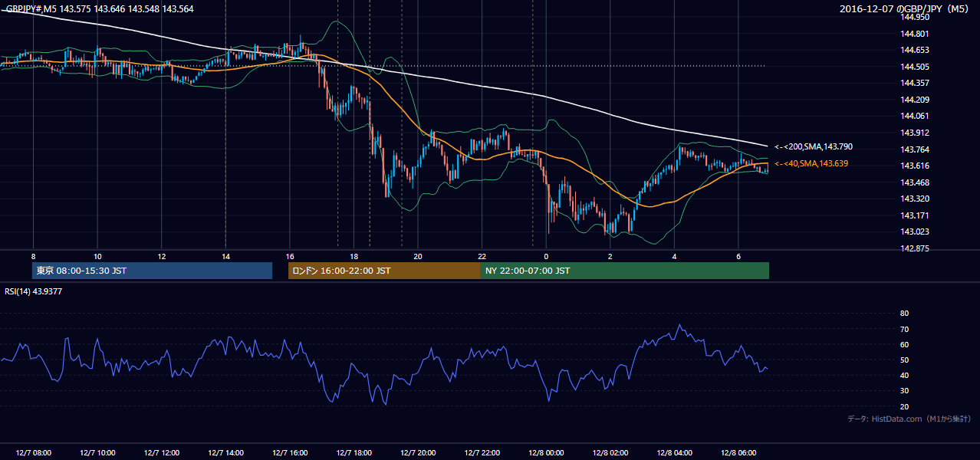Click hour label 20 under price chart
Viewport: 980px width, 460px height.
(x=418, y=256)
